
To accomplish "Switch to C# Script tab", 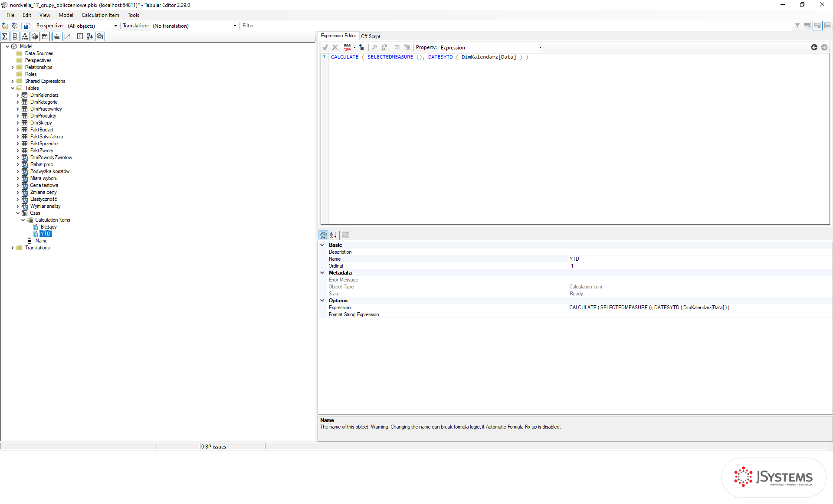I will point(371,36).
